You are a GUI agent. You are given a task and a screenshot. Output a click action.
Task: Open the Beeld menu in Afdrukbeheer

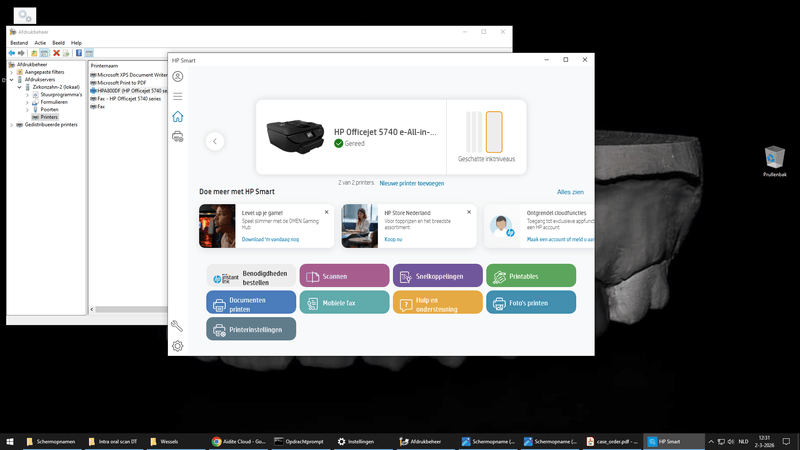pyautogui.click(x=58, y=43)
